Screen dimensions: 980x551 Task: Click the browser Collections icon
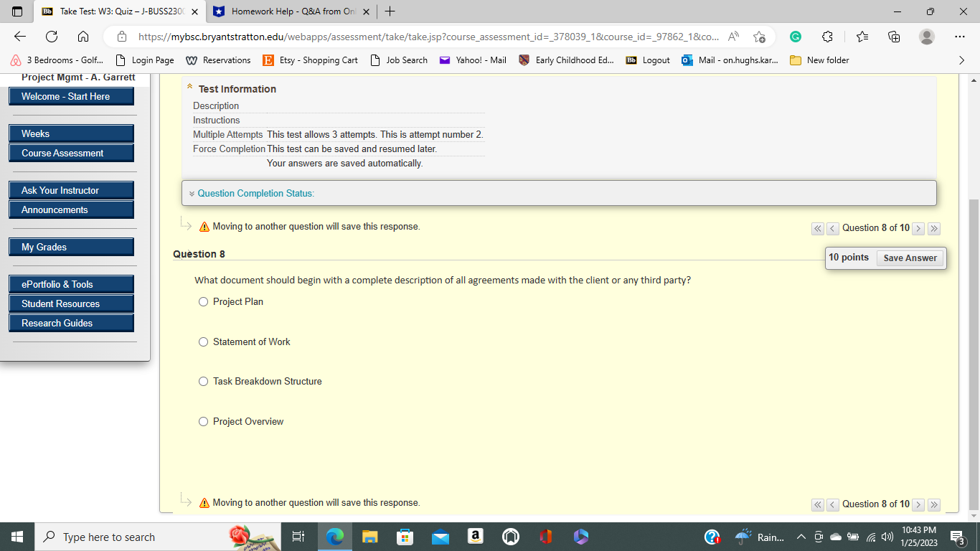pos(893,36)
